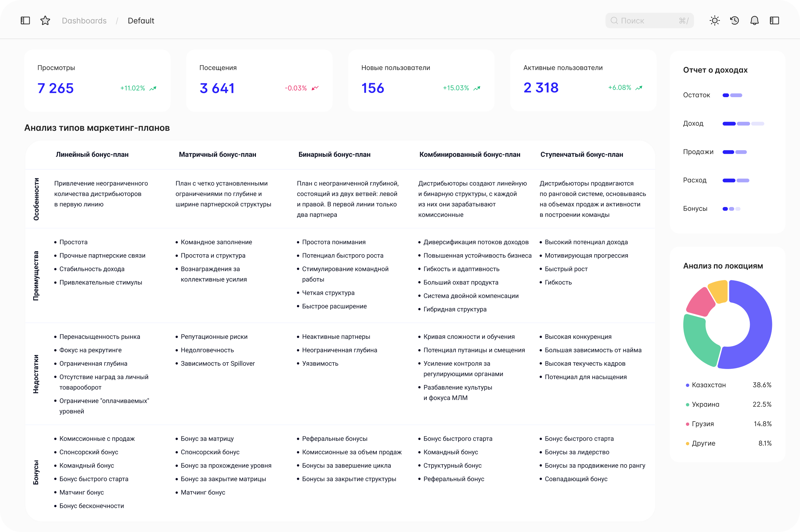Toggle light theme with the sun icon
Viewport: 800px width, 532px height.
[x=715, y=20]
